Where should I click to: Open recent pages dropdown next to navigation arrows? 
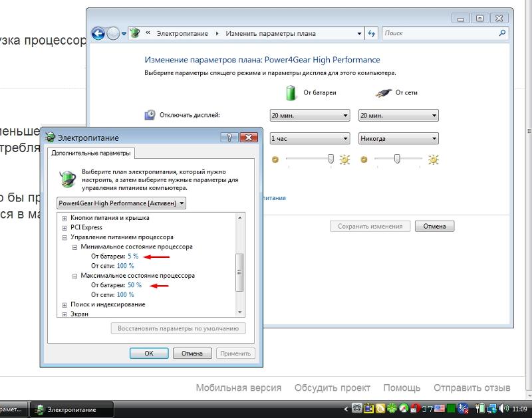click(124, 34)
